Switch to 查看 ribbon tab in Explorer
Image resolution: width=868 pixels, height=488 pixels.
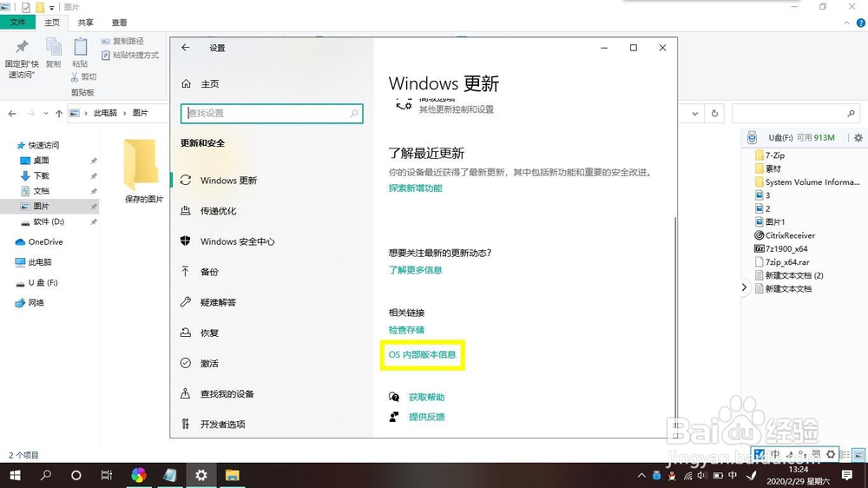pyautogui.click(x=119, y=23)
